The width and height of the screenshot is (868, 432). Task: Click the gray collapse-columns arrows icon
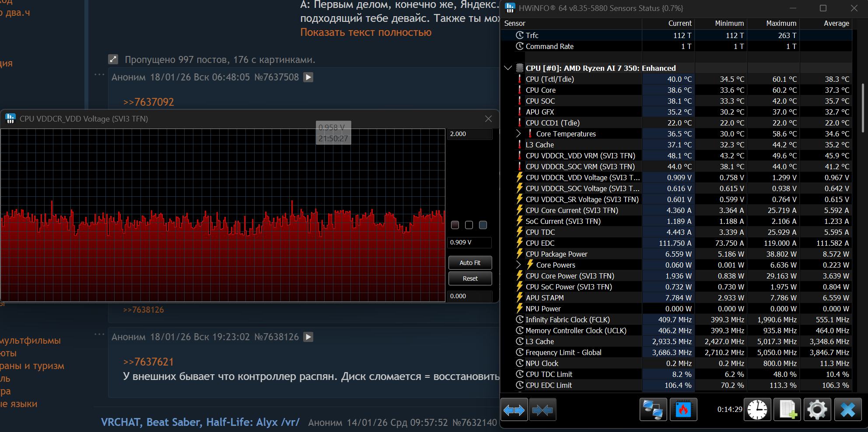coord(542,410)
